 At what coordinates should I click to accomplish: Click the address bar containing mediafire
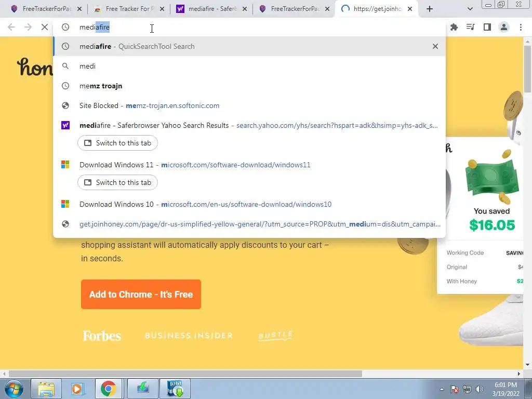pos(249,27)
